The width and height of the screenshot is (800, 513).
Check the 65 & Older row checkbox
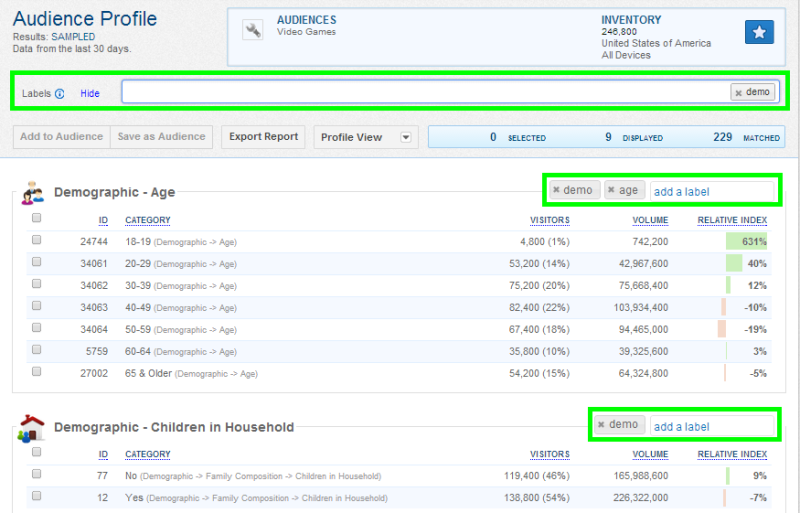[x=36, y=371]
